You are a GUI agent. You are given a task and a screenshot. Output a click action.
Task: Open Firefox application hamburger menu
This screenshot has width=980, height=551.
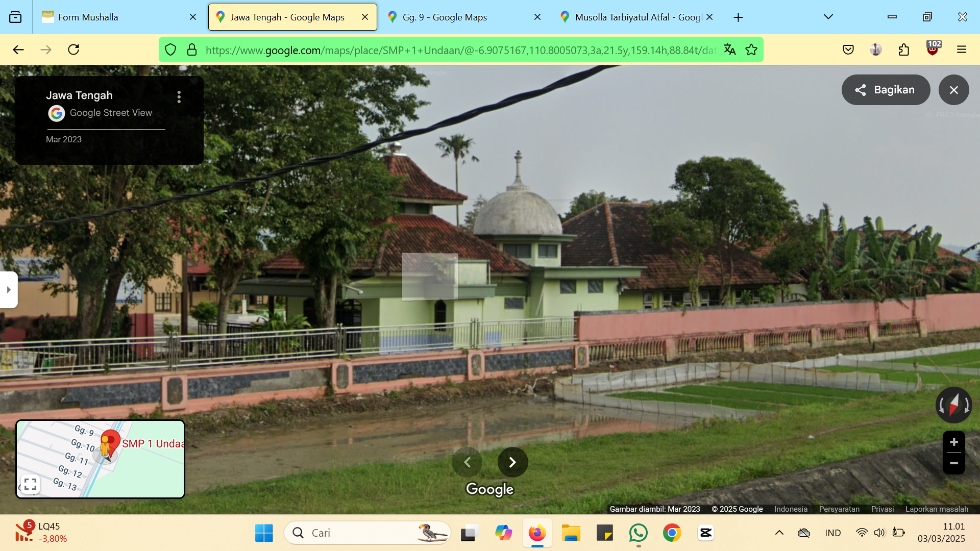click(962, 49)
